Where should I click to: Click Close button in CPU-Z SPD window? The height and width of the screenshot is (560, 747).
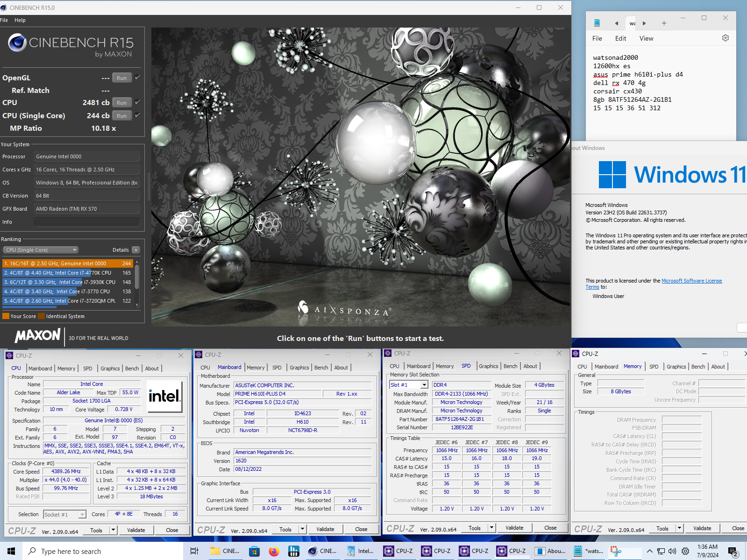[x=550, y=528]
